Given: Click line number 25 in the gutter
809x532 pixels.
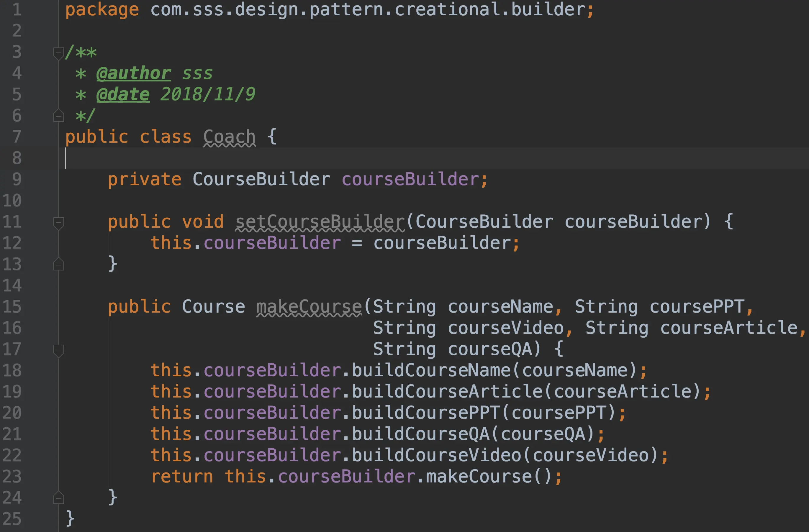Looking at the screenshot, I should point(12,519).
